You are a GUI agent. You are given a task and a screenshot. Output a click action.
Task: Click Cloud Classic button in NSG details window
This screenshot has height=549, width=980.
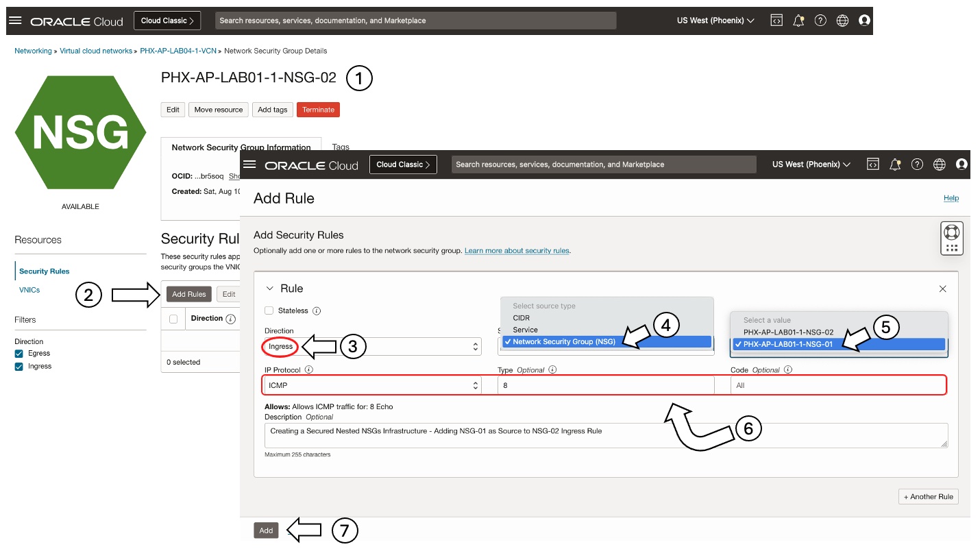pos(167,21)
